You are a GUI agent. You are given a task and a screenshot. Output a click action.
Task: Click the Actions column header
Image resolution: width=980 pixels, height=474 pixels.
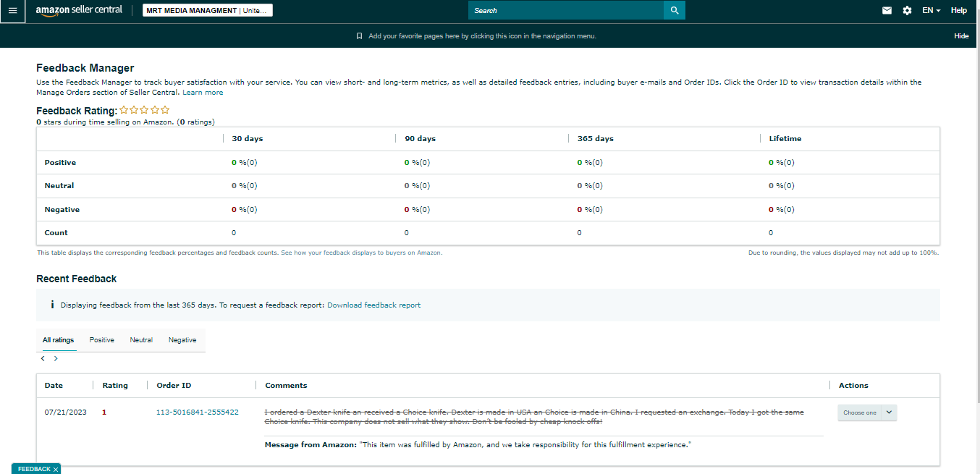point(853,386)
